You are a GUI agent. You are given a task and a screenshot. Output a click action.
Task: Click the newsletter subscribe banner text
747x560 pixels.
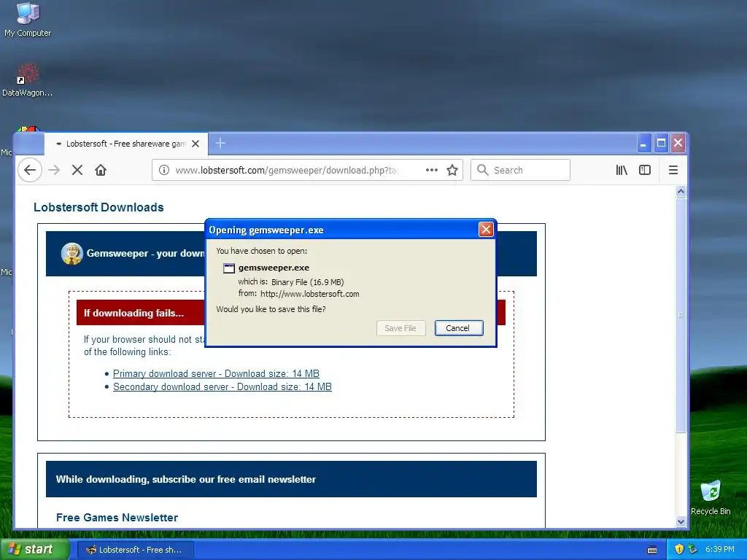[186, 480]
